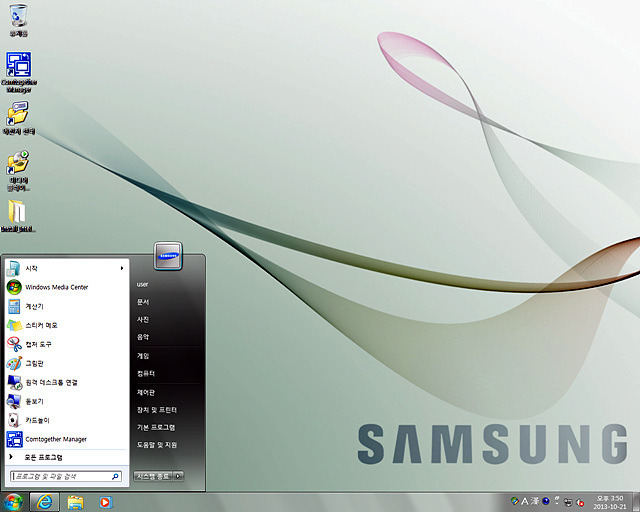Launch Comtogether Manager from Start menu
Viewport: 640px width, 512px height.
pos(67,439)
